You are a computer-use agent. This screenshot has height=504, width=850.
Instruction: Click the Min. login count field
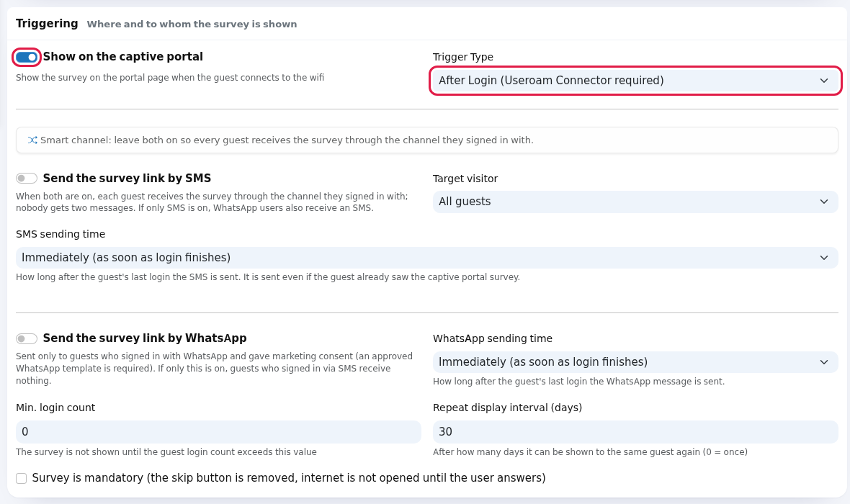[218, 432]
